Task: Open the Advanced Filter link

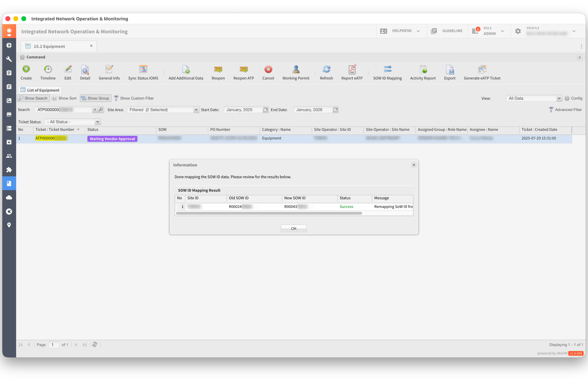Action: pyautogui.click(x=565, y=110)
